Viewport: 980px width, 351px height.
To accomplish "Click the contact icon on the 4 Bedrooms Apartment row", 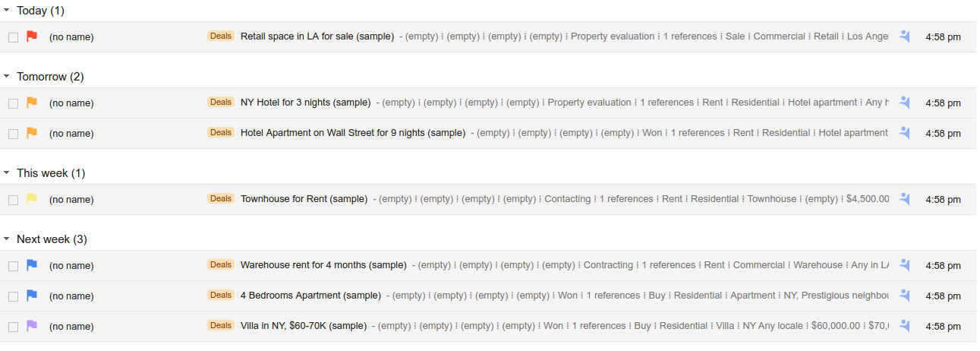I will 904,296.
